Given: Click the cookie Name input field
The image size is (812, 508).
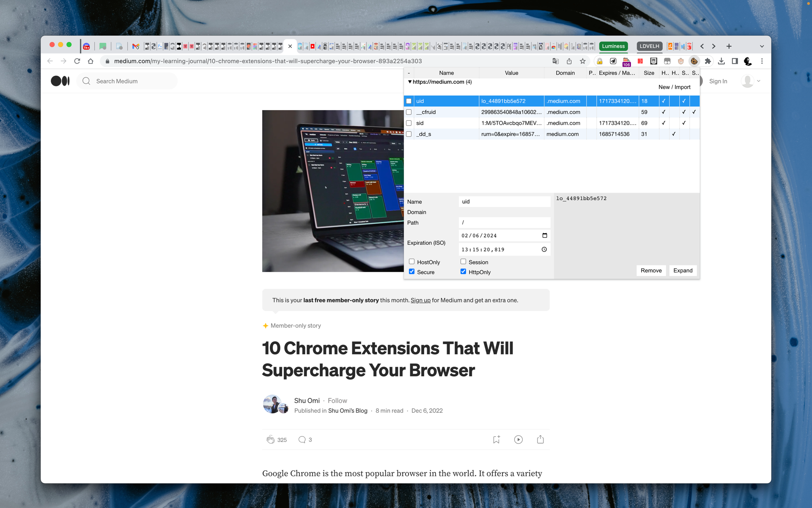Looking at the screenshot, I should (x=504, y=202).
